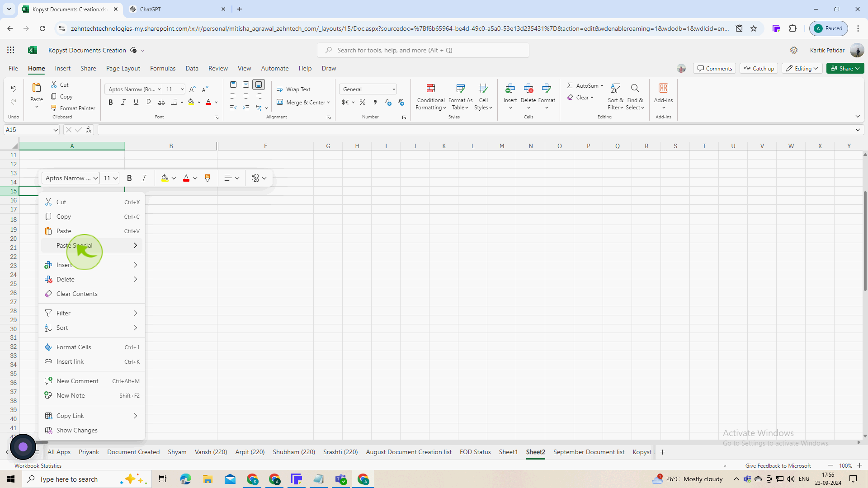This screenshot has width=868, height=488.
Task: Click the ribbon fill color bucket swatch
Action: [191, 103]
